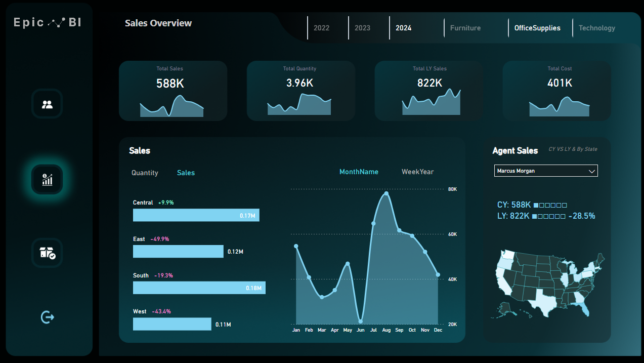Click the Agent Sales heading

515,150
